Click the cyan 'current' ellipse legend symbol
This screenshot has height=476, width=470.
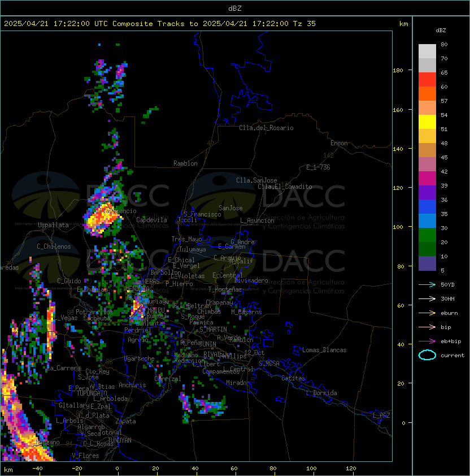point(427,355)
